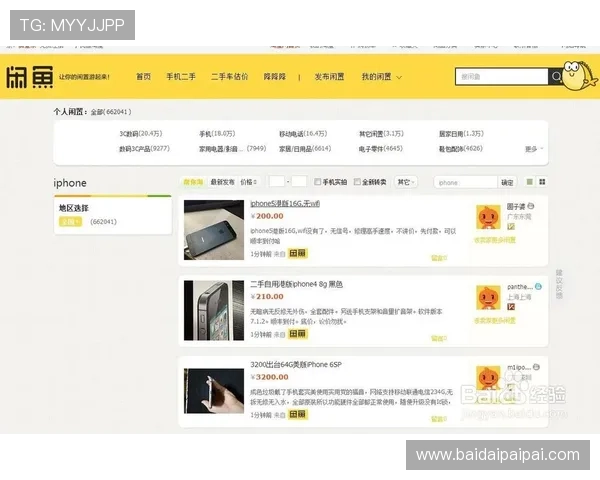
Task: Select the 最新发布 sort tab
Action: pyautogui.click(x=222, y=182)
